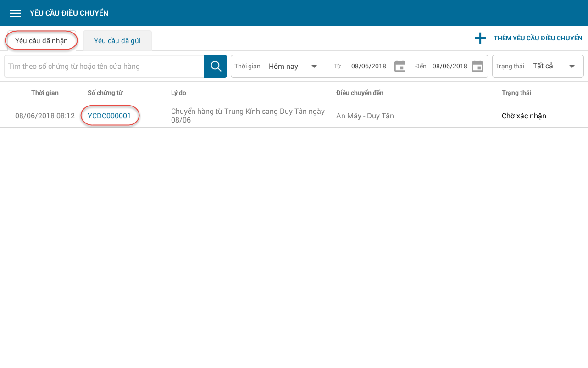Click the Số chứng từ column header
Viewport: 588px width, 368px height.
coord(105,93)
